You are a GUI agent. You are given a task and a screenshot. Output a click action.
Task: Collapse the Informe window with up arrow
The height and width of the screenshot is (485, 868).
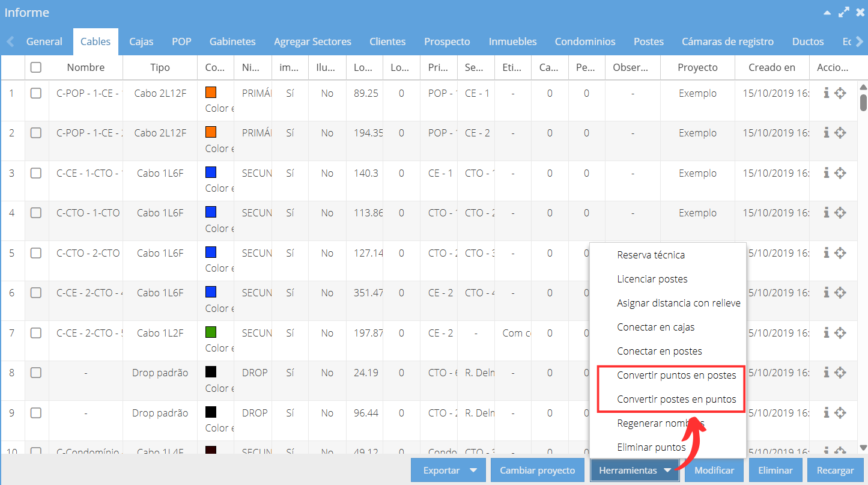[x=827, y=13]
